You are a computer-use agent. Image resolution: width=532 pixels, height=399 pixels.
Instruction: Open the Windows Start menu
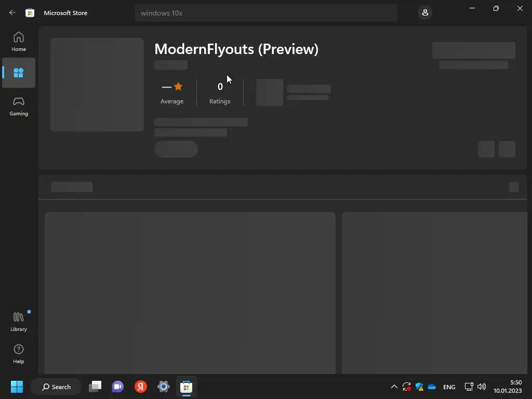17,387
